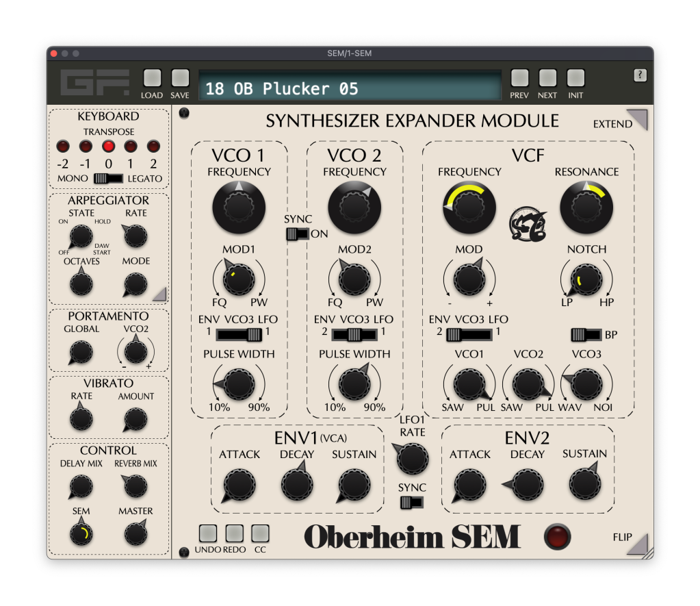The width and height of the screenshot is (700, 606).
Task: Click the UNDO button
Action: click(207, 533)
